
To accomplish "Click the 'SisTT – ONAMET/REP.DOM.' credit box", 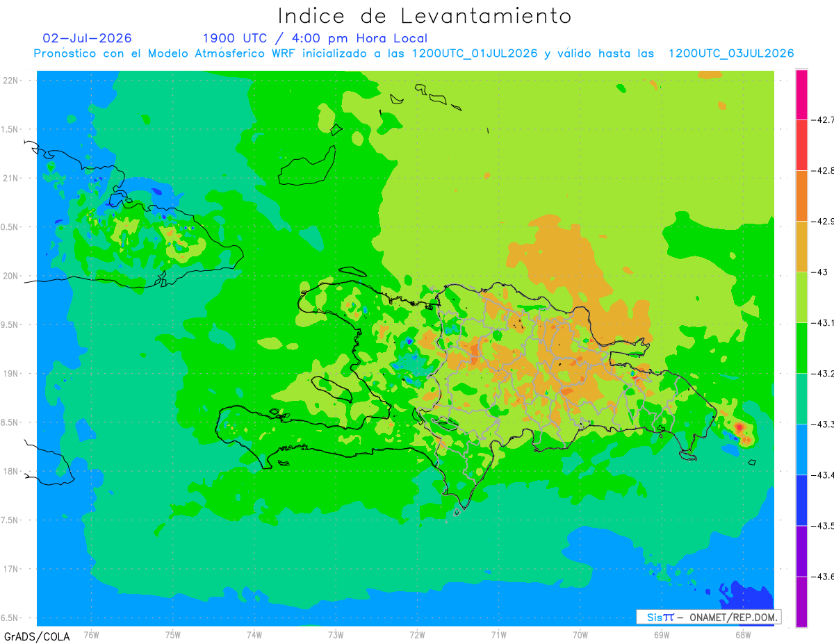I will [708, 617].
